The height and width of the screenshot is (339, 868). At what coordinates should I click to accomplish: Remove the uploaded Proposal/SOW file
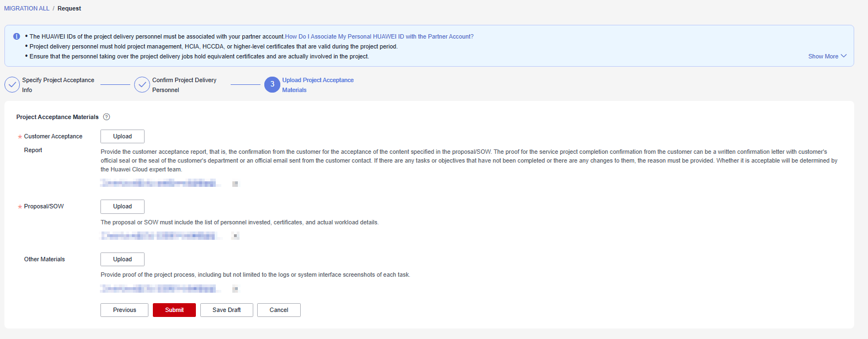tap(235, 236)
